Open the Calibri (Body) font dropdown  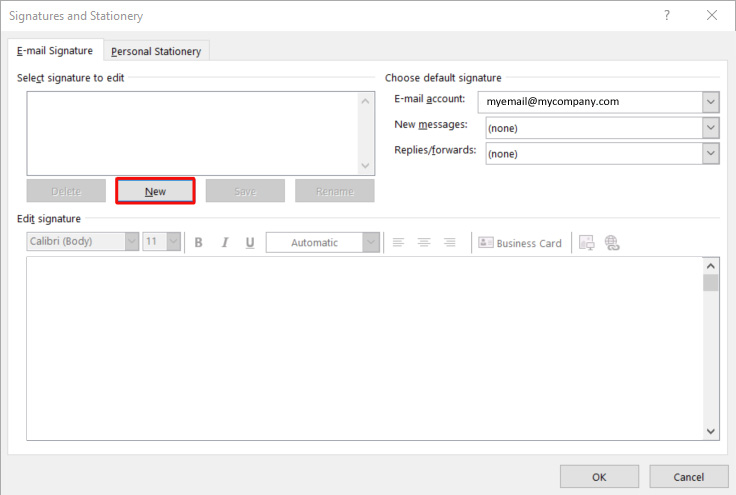[131, 242]
